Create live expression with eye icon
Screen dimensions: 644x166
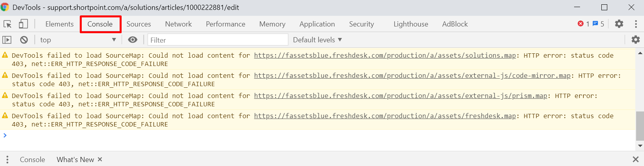click(x=133, y=40)
